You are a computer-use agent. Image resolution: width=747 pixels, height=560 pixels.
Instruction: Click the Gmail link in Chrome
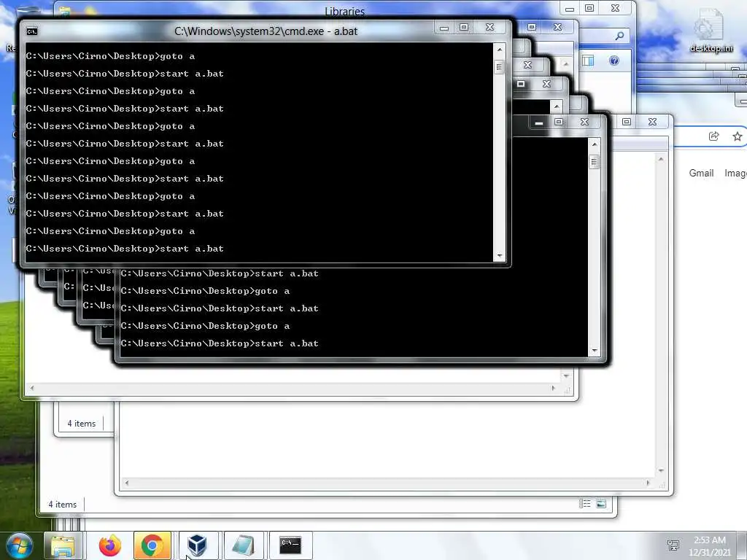click(701, 174)
